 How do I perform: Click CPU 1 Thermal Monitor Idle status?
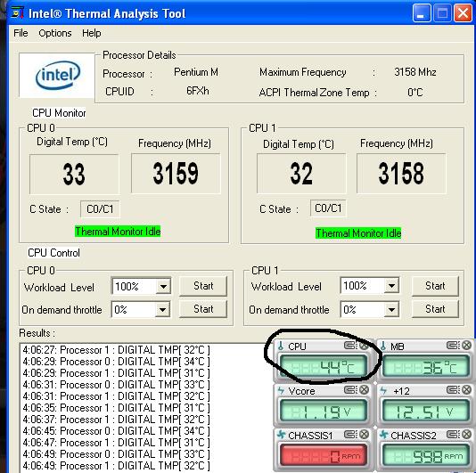(x=358, y=233)
